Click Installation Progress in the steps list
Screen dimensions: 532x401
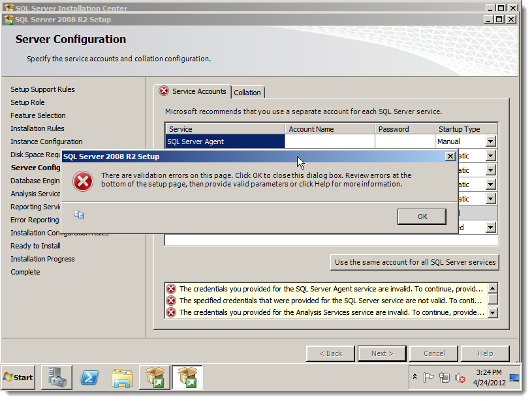(42, 259)
